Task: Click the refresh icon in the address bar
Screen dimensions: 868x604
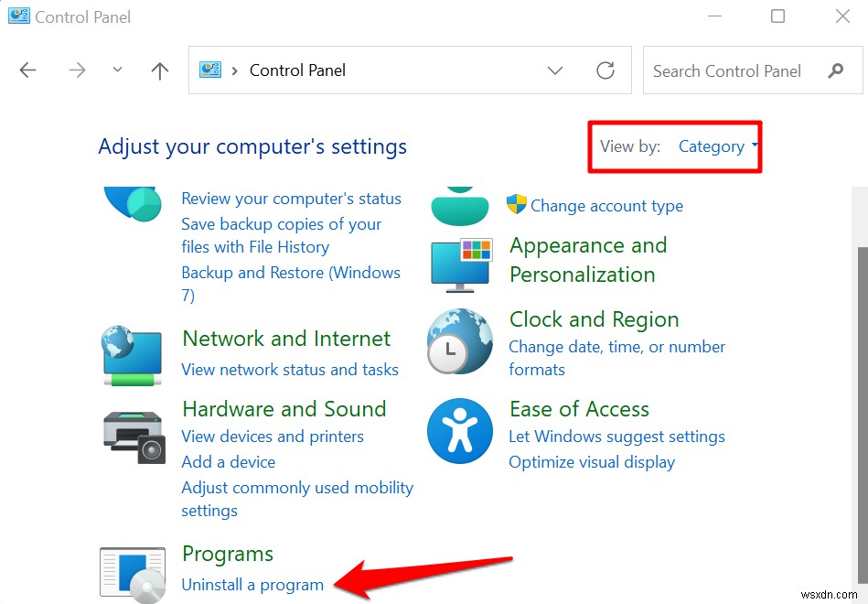Action: (x=606, y=70)
